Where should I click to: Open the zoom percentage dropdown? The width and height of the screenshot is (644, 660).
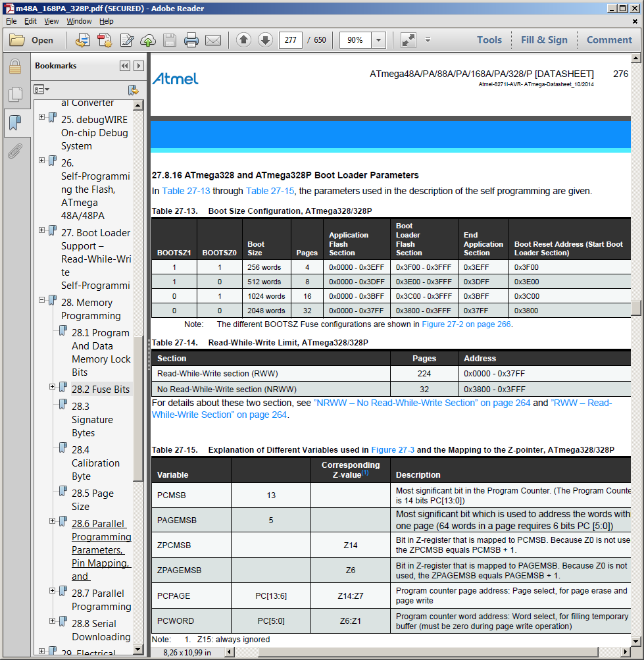[x=378, y=40]
